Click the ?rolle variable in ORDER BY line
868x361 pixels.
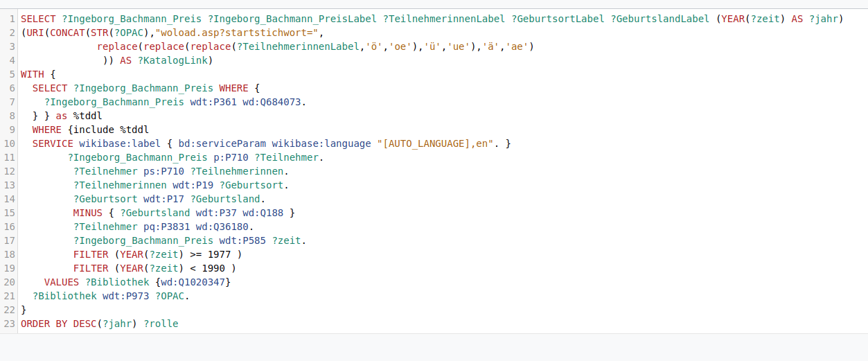(x=161, y=324)
